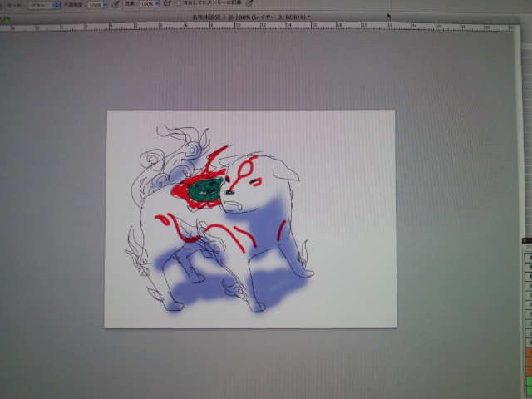This screenshot has height=399, width=532.
Task: Toggle the airbrush icon beside flow
Action: (167, 3)
